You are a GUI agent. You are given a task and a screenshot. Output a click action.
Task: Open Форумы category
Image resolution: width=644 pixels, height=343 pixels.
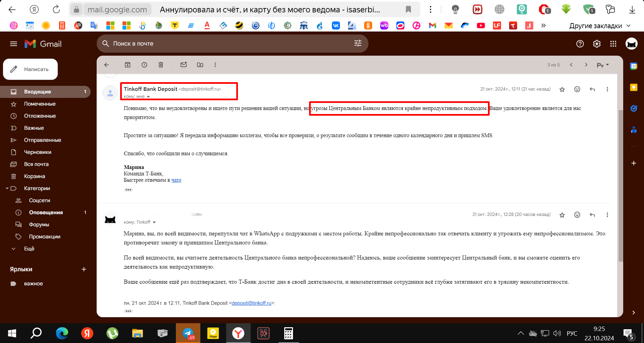click(x=45, y=225)
